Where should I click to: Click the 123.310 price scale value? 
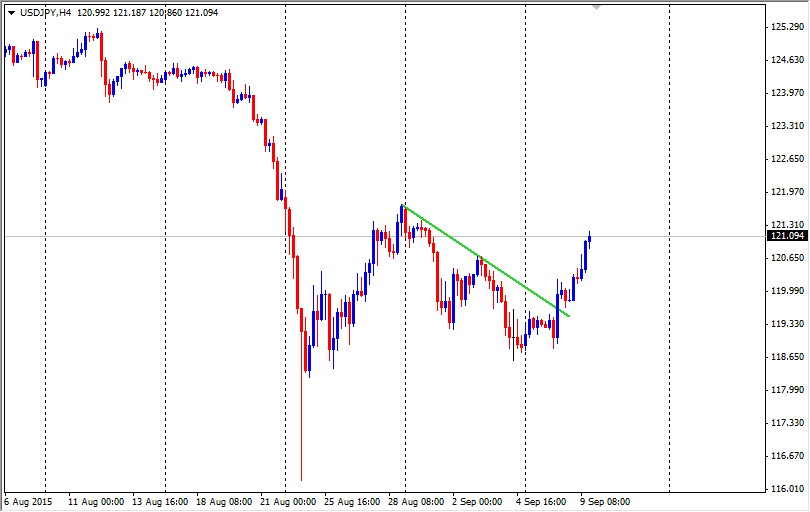(787, 126)
